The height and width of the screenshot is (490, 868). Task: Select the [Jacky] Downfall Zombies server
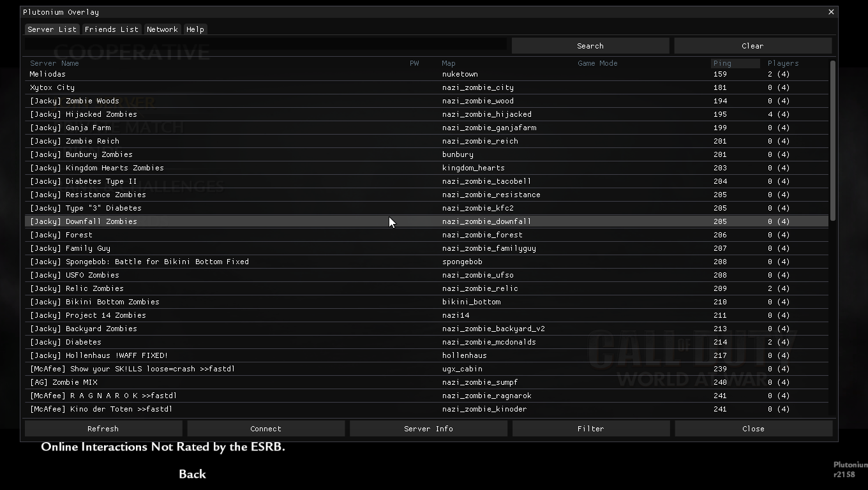tap(426, 221)
